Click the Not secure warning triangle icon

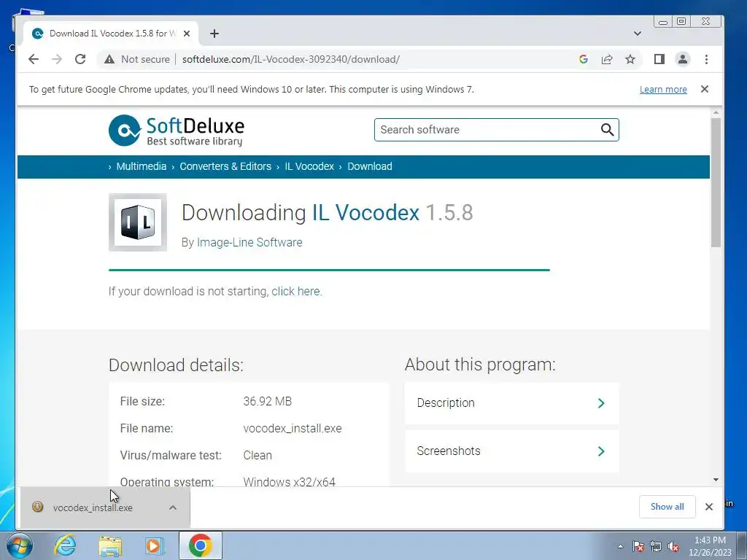pyautogui.click(x=109, y=59)
